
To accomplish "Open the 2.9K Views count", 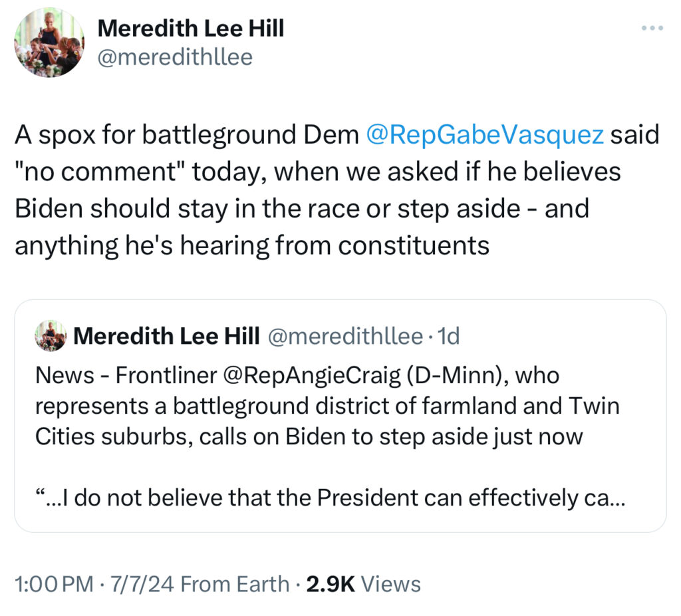I will (x=362, y=584).
